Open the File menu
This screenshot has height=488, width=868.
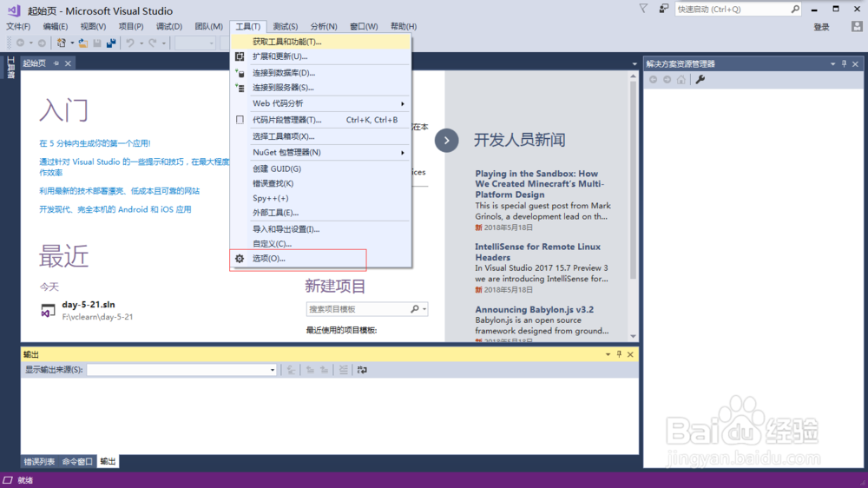click(x=18, y=27)
